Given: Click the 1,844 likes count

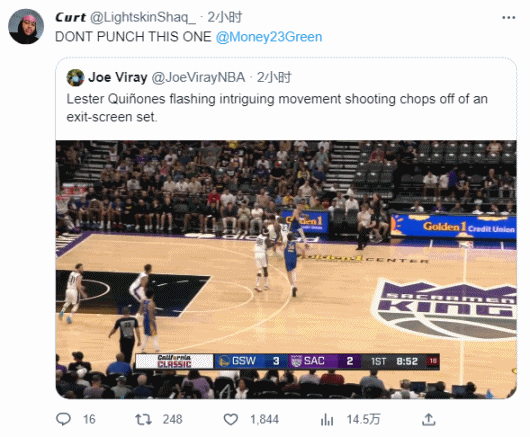Looking at the screenshot, I should 264,420.
